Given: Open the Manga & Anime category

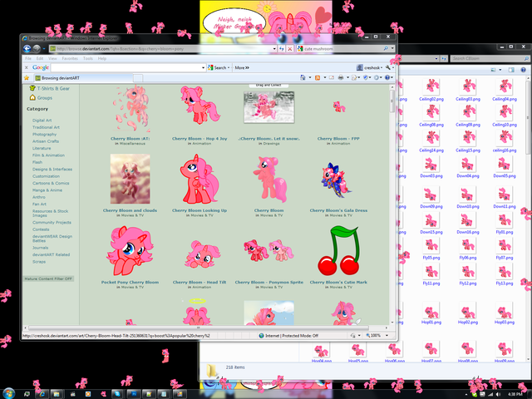Looking at the screenshot, I should (47, 190).
